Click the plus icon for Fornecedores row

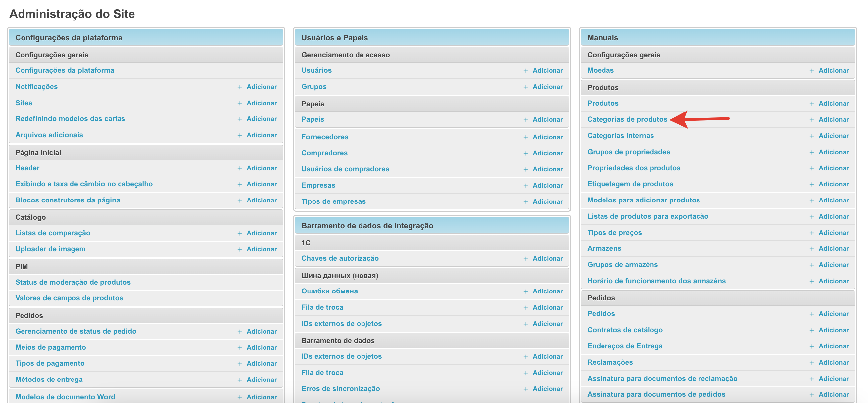point(526,137)
